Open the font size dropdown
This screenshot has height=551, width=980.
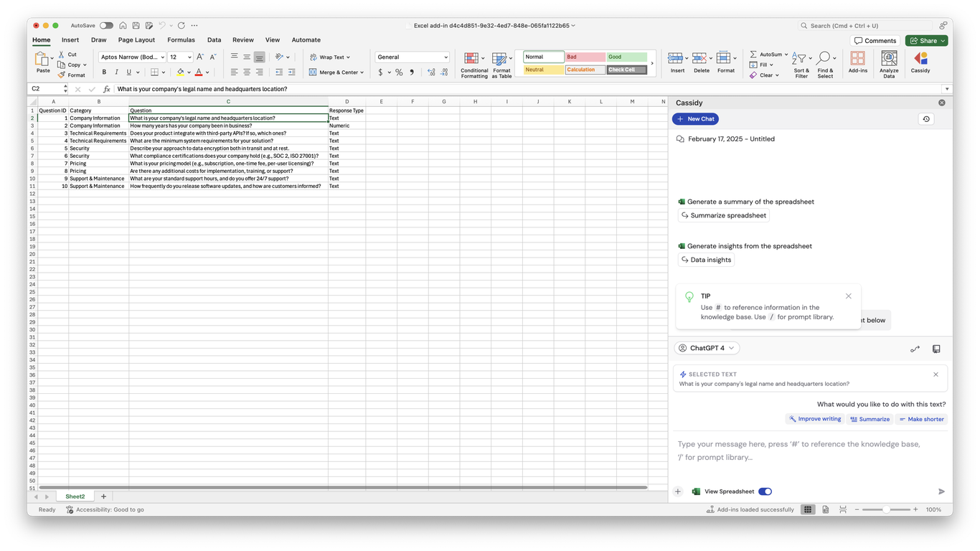click(x=189, y=57)
